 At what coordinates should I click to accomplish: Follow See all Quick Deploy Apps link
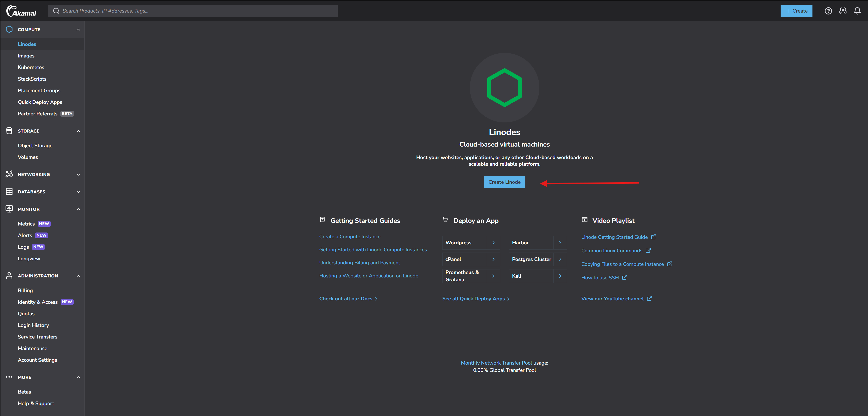click(x=476, y=298)
